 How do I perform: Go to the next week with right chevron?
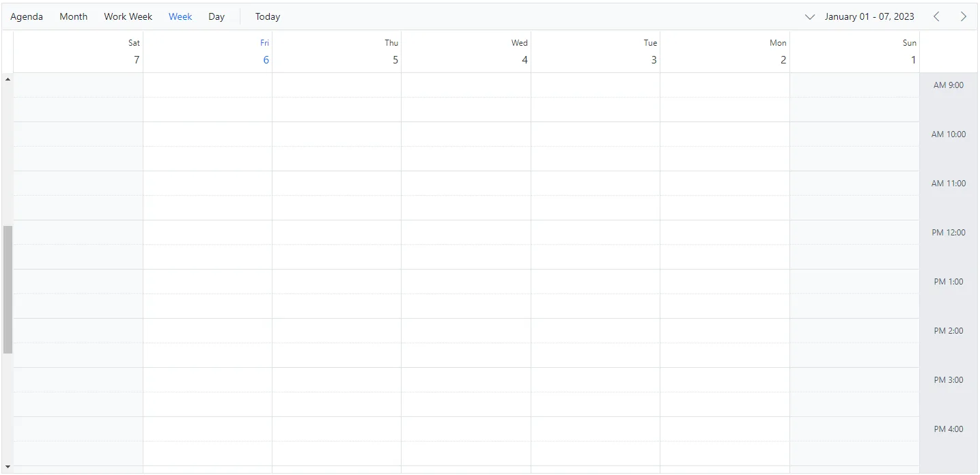tap(963, 16)
